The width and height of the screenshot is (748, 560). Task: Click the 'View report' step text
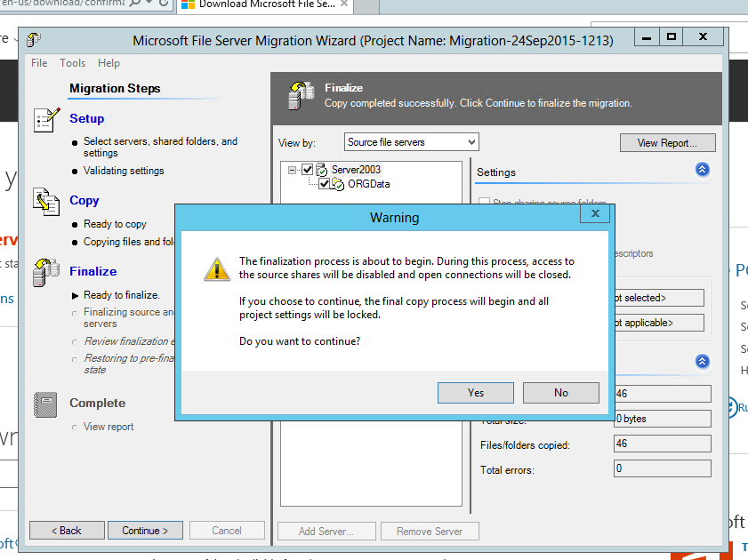tap(109, 427)
